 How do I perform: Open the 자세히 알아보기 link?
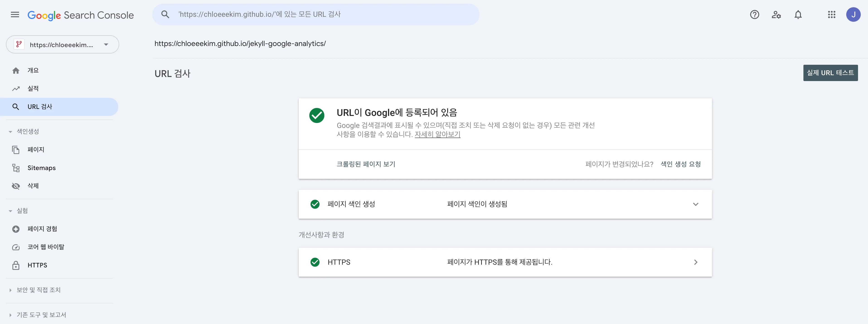437,134
